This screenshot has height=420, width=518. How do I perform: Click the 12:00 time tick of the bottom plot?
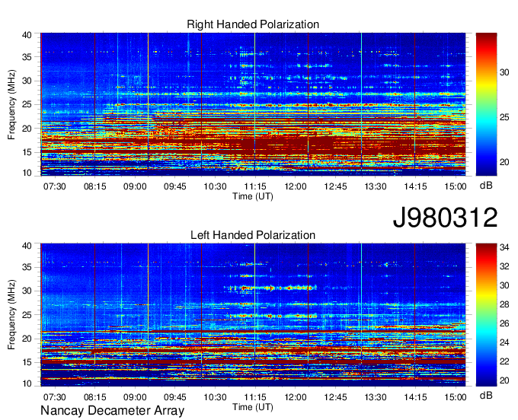(x=296, y=397)
